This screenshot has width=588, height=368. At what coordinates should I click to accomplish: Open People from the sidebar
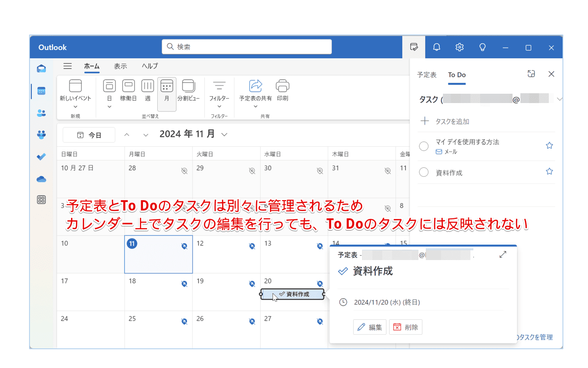(42, 112)
